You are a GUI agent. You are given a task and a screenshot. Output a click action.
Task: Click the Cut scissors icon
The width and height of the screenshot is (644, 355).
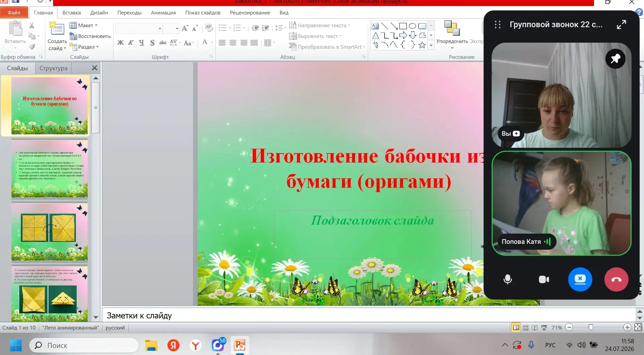[32, 26]
